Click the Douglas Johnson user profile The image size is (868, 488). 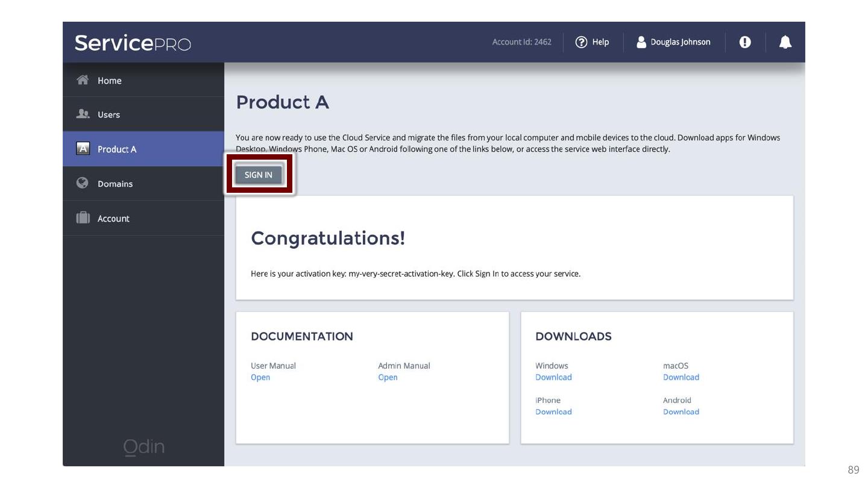tap(673, 42)
